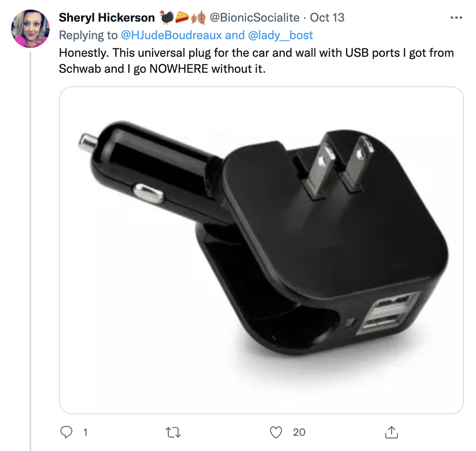This screenshot has width=476, height=451.
Task: Open the @BionicSocialite handle link
Action: (254, 18)
